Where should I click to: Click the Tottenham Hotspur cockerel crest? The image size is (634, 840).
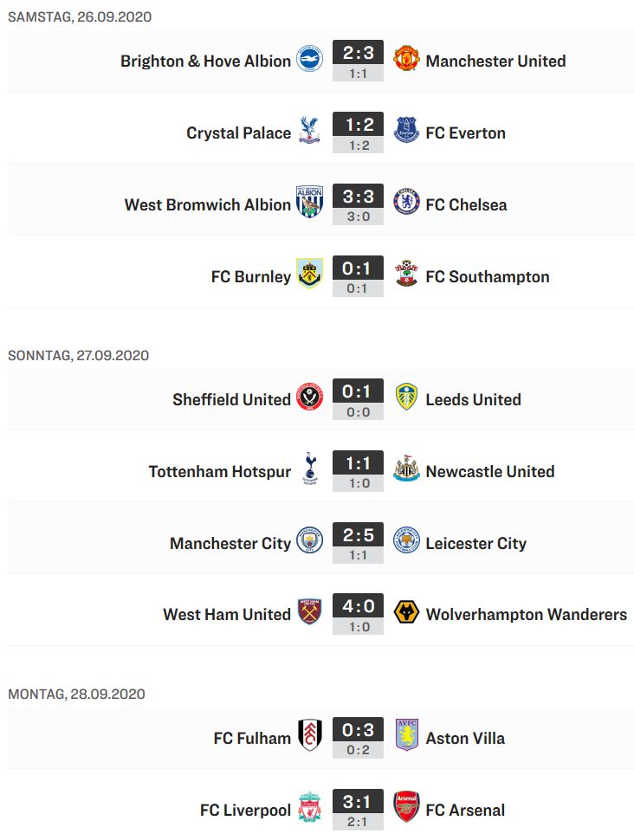click(310, 468)
